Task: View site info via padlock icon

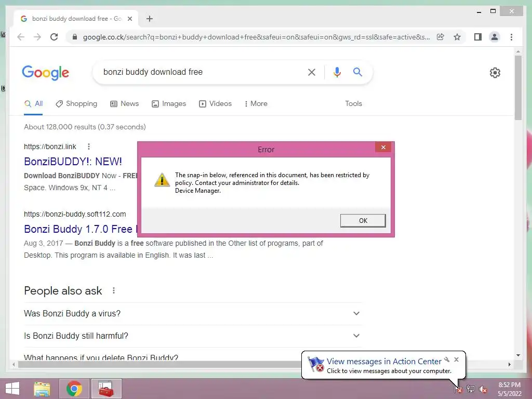Action: pos(75,37)
